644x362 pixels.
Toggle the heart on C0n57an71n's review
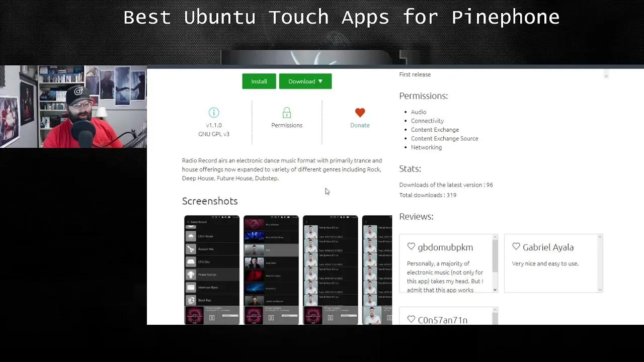[411, 319]
